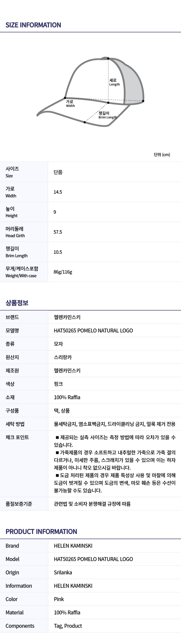The width and height of the screenshot is (181, 644).
Task: Click the SIZE INFORMATION heading
Action: 33,25
